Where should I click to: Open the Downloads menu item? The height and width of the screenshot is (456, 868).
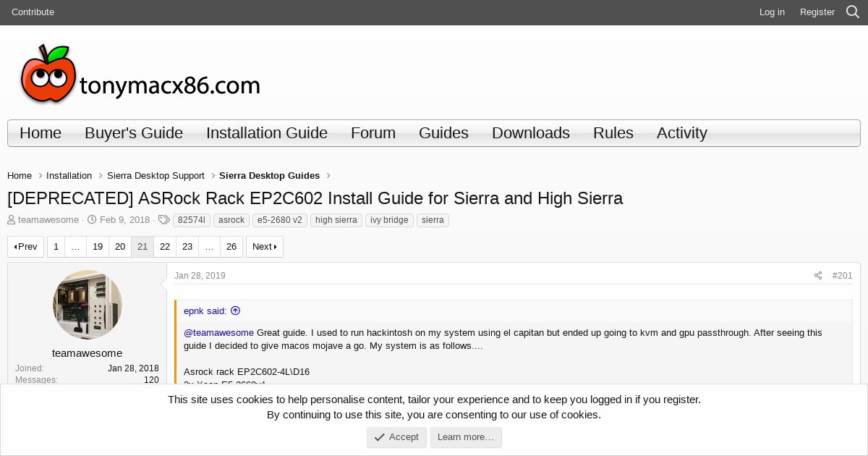click(x=531, y=133)
